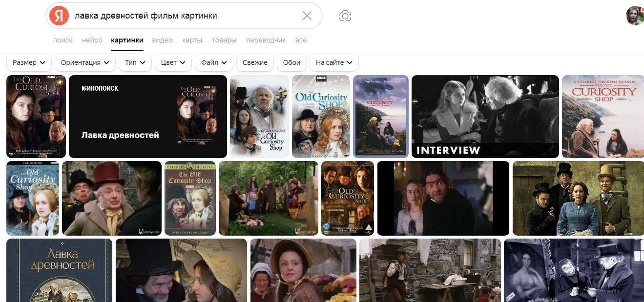
Task: Open the все tab
Action: (x=301, y=40)
